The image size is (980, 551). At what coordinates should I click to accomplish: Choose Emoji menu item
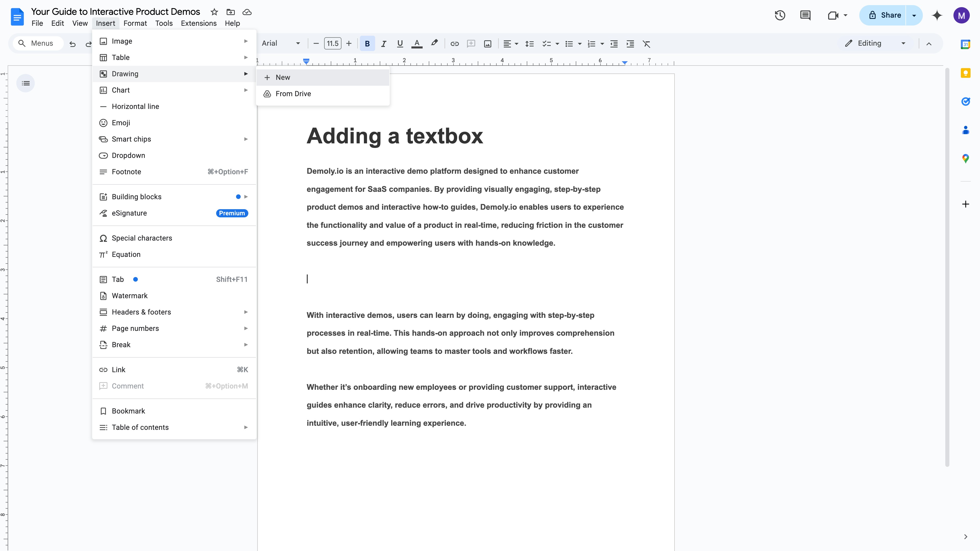click(174, 123)
